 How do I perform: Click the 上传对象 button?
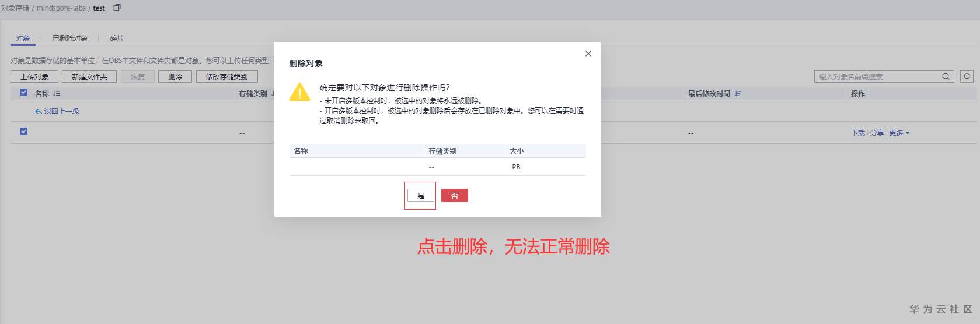pos(34,76)
